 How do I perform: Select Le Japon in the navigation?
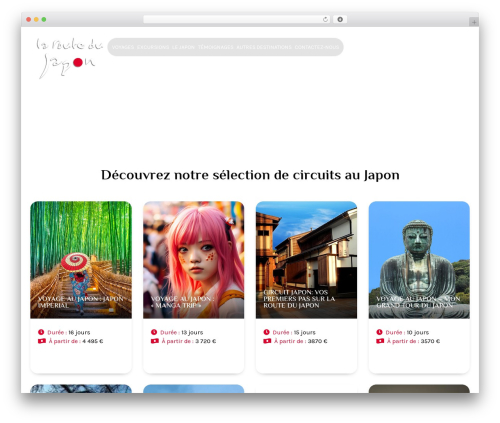(x=183, y=47)
